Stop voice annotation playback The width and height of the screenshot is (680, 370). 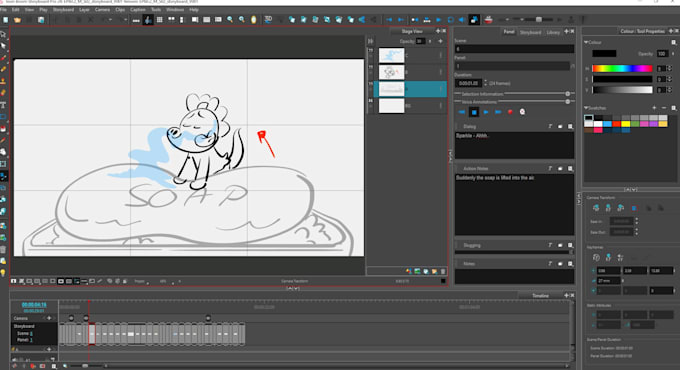pyautogui.click(x=474, y=112)
